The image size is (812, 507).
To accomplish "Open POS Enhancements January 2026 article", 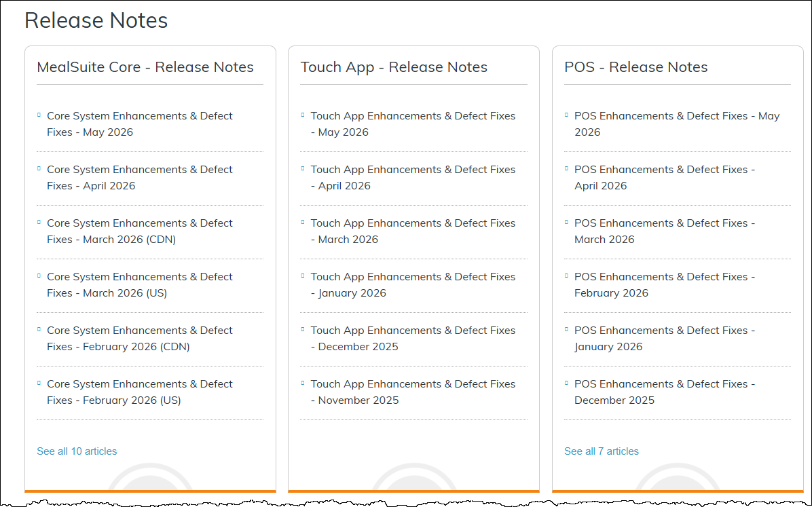I will (x=665, y=338).
